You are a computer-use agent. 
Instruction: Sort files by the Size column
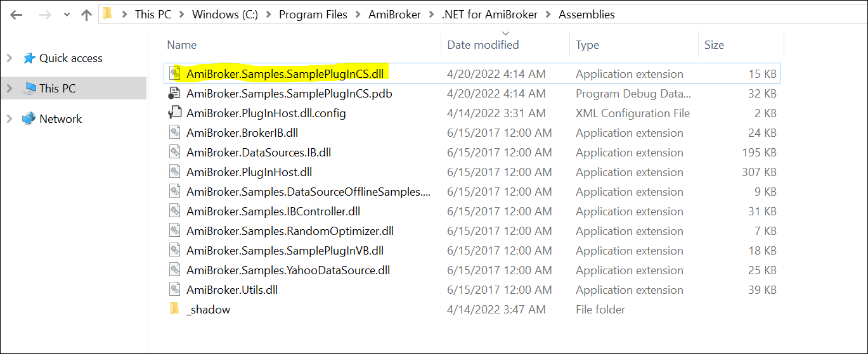point(714,45)
